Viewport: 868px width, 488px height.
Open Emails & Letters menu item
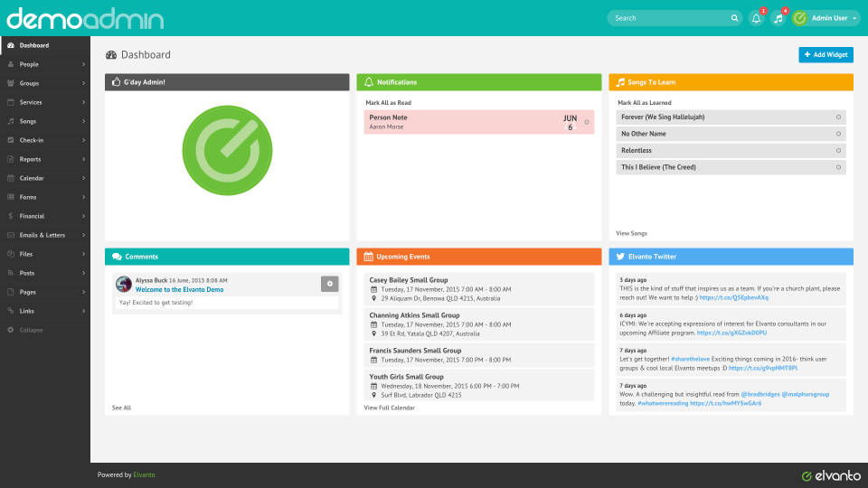[x=45, y=235]
